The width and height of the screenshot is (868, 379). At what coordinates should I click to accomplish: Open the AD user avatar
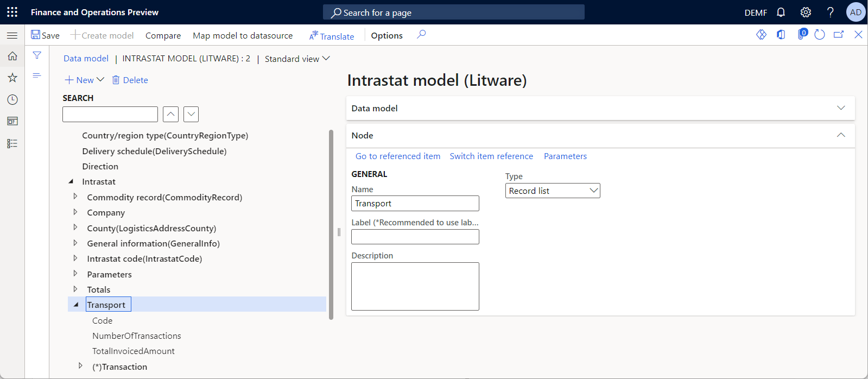(x=856, y=12)
